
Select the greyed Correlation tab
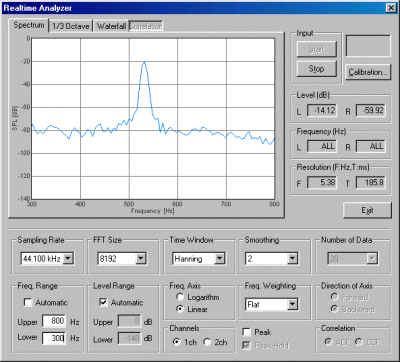tap(146, 26)
